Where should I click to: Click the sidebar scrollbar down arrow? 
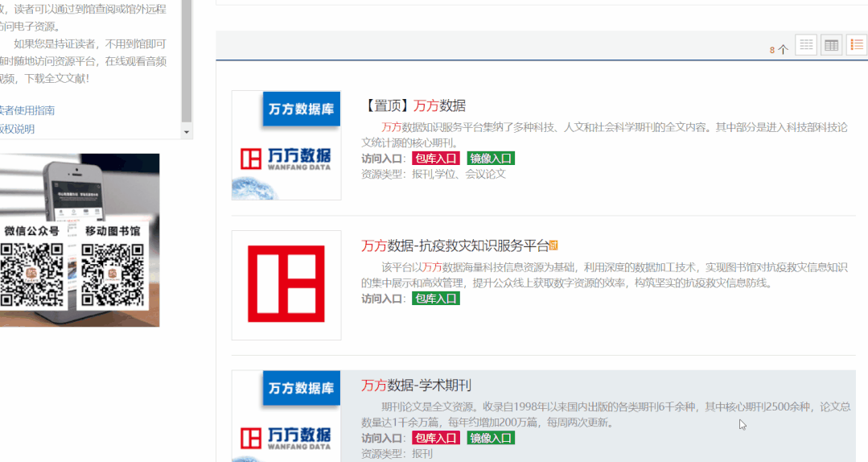pos(187,132)
